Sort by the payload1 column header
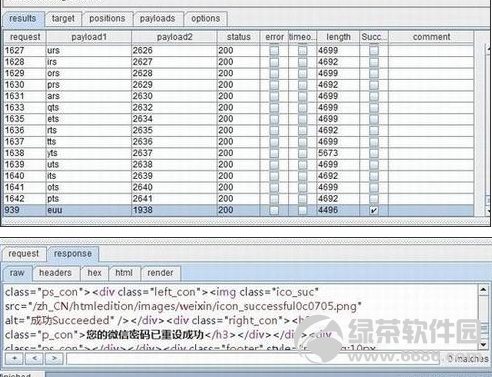 point(89,37)
